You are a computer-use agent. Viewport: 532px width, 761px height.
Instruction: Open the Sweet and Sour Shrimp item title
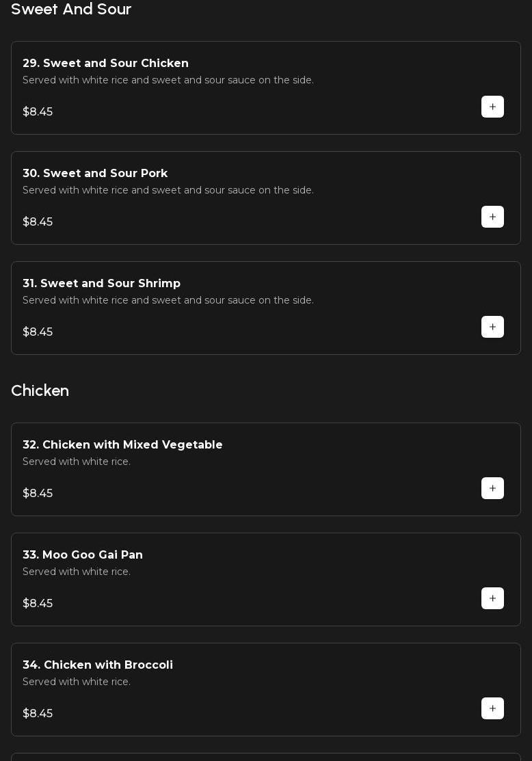[x=101, y=284]
